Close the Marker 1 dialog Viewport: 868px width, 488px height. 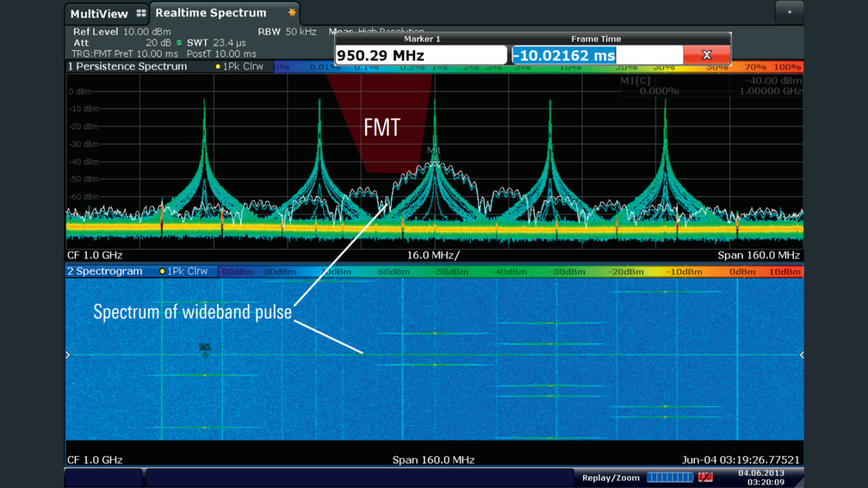(707, 54)
